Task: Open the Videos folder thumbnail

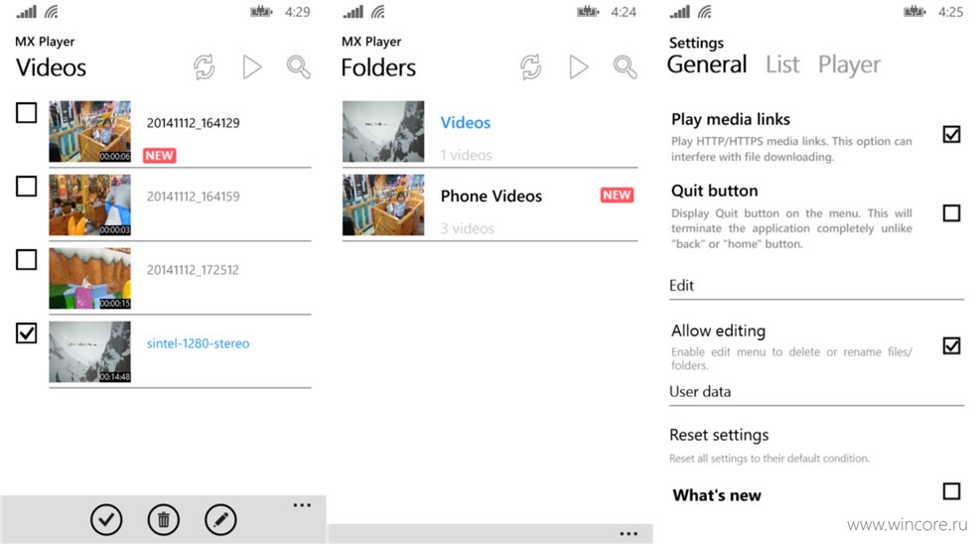Action: (383, 132)
